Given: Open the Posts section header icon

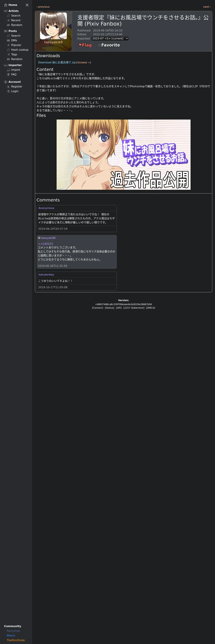Looking at the screenshot, I should pos(6,31).
